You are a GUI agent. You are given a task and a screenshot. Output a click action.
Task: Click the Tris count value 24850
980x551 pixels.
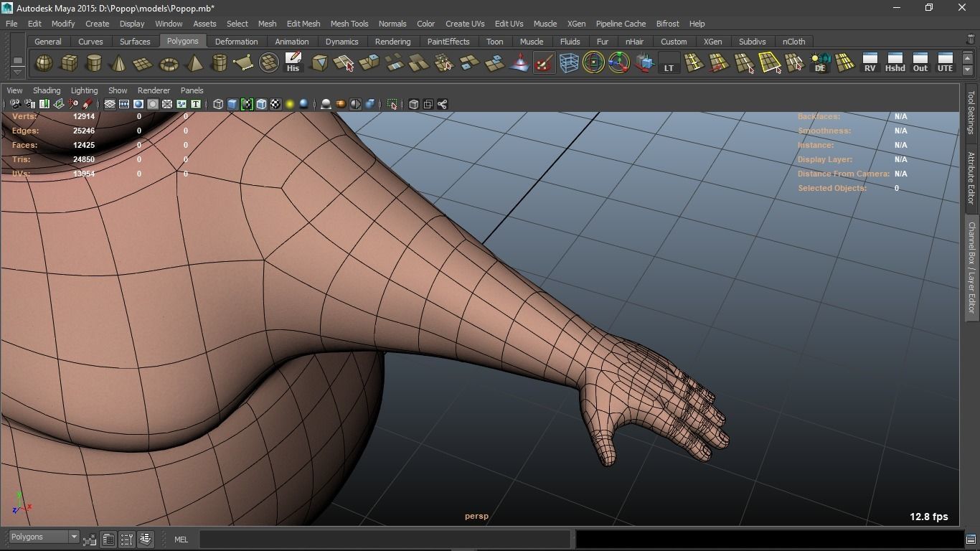pyautogui.click(x=84, y=159)
